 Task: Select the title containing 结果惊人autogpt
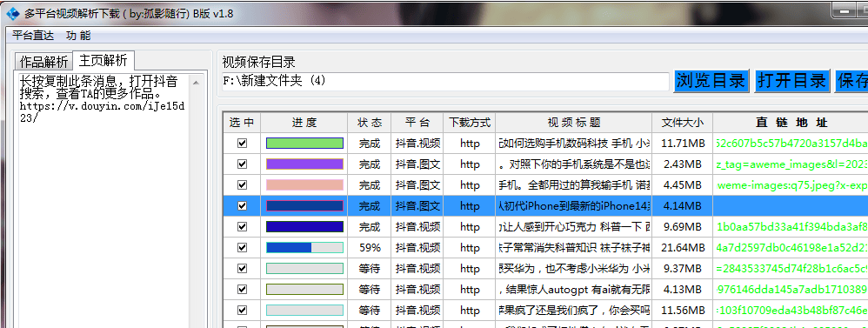pyautogui.click(x=574, y=289)
